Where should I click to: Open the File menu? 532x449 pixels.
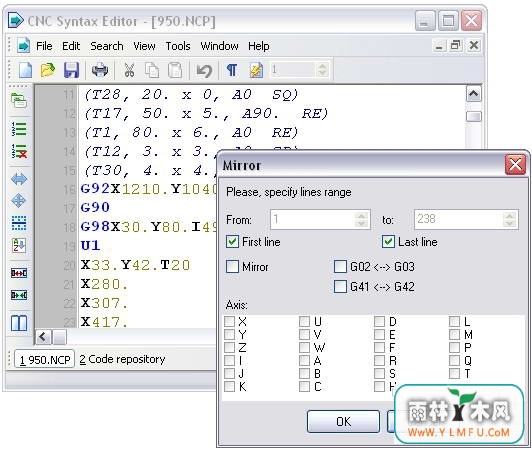(44, 46)
